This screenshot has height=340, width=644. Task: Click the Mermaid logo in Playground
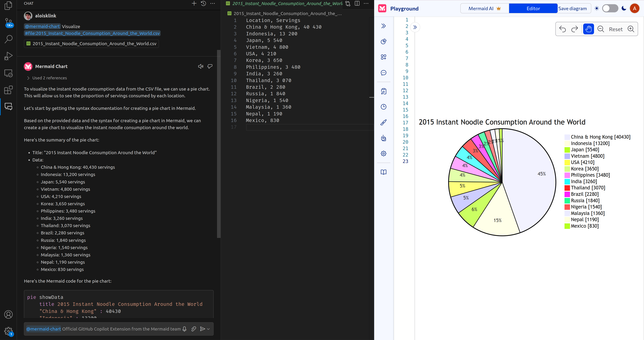coord(382,8)
